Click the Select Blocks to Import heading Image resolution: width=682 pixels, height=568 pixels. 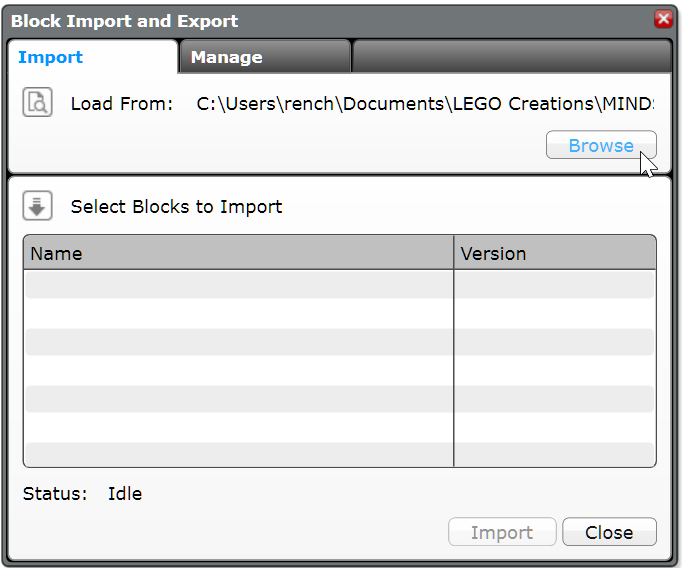[177, 207]
